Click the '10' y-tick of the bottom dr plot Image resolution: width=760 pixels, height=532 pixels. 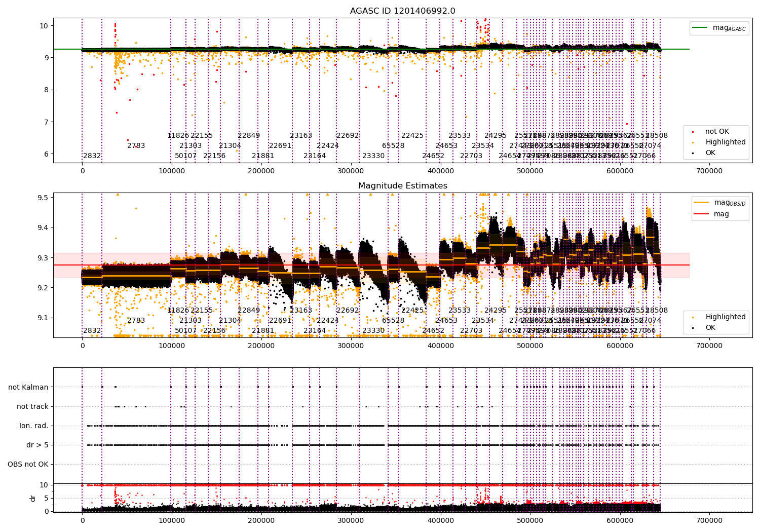[x=44, y=485]
